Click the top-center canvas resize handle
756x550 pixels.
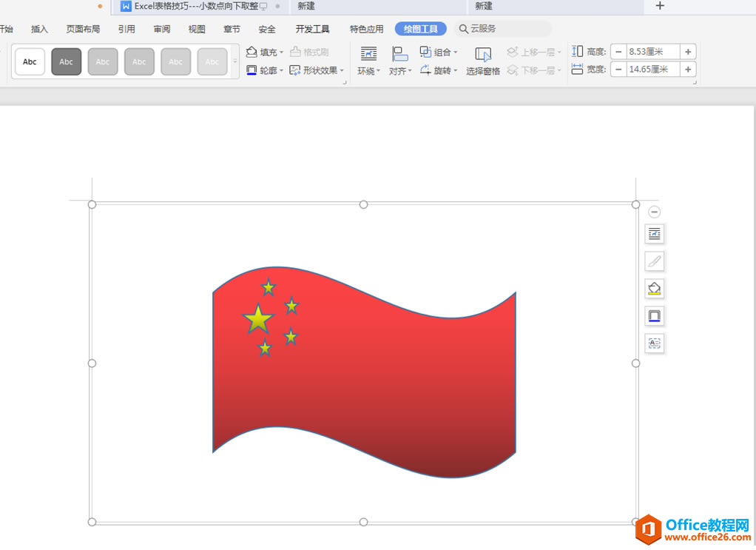[363, 204]
